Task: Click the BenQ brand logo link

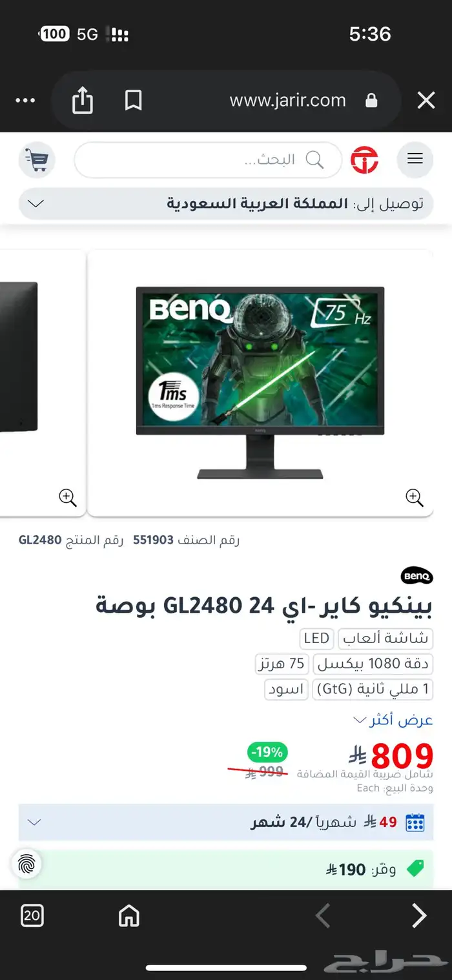Action: point(416,575)
